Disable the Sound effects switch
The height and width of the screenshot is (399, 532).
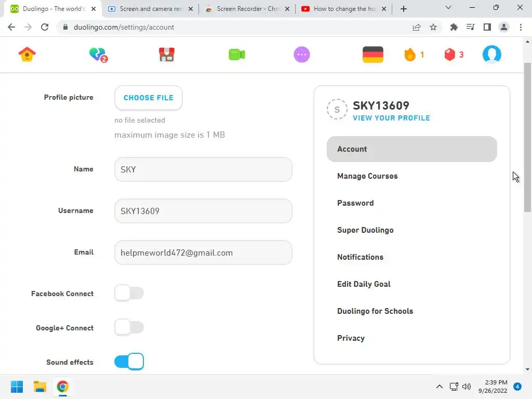click(129, 362)
